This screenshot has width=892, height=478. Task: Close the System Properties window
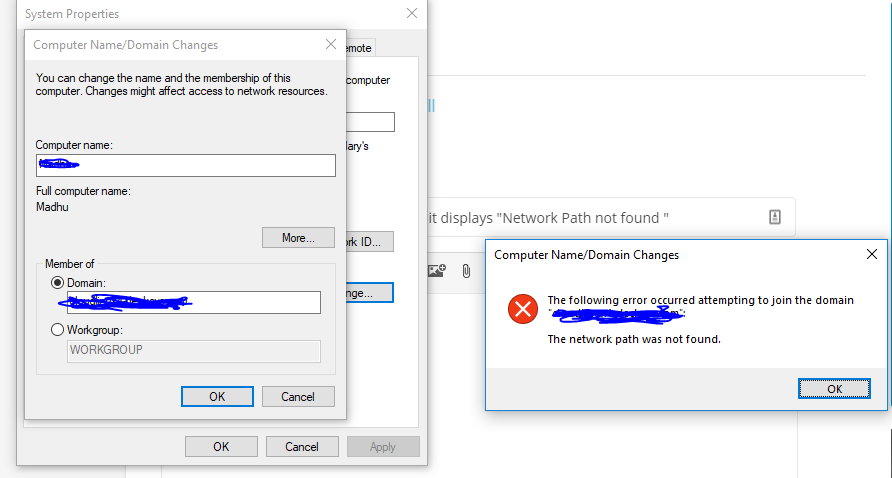[412, 13]
